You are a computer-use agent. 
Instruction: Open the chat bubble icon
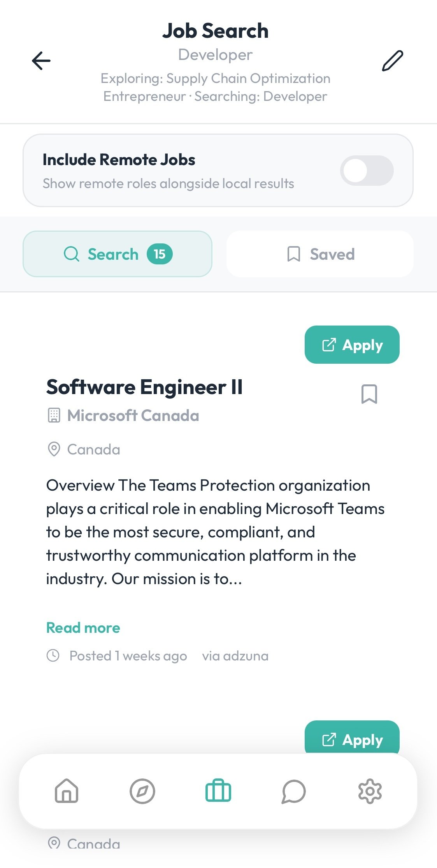(x=293, y=791)
